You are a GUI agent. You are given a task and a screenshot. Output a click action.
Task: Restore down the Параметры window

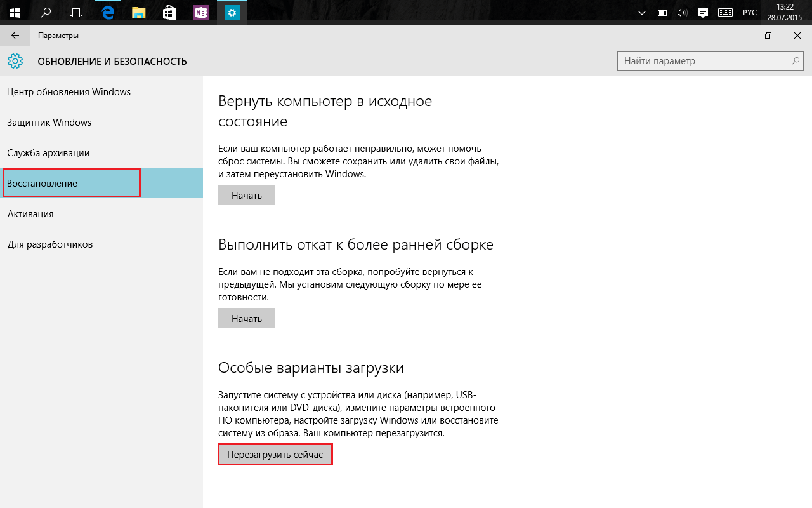768,36
